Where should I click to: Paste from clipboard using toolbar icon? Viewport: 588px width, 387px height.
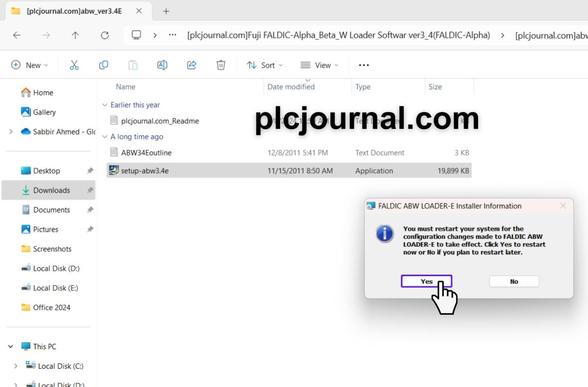(x=133, y=65)
